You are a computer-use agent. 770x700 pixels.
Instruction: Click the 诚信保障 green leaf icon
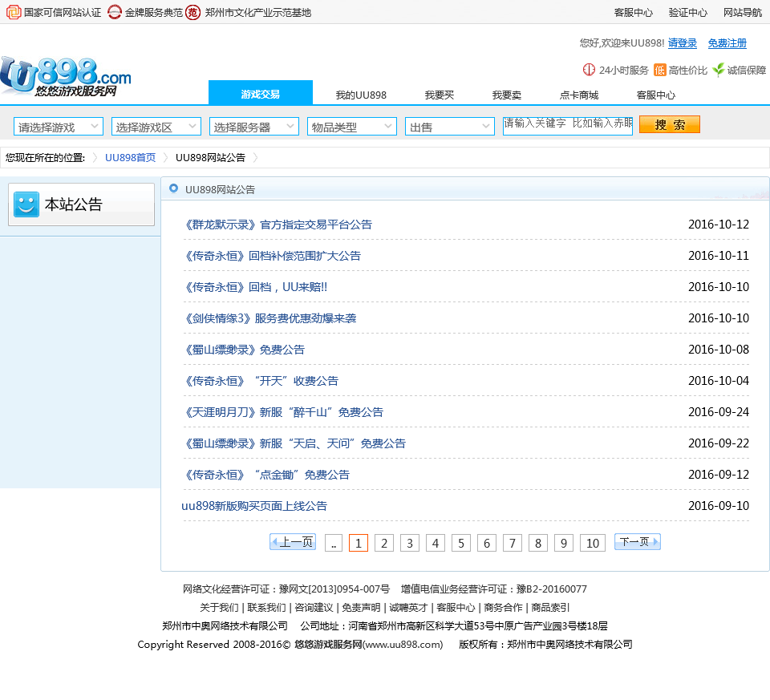[x=719, y=70]
